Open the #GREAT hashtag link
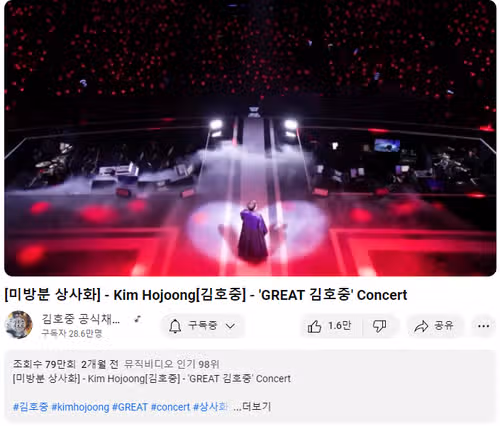The image size is (500, 426). pos(130,407)
